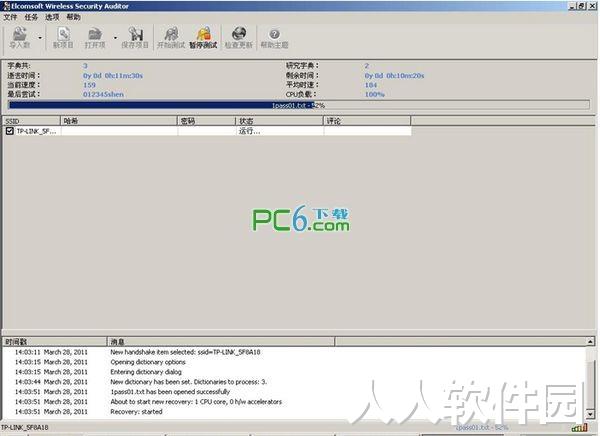The image size is (600, 436).
Task: Select log entry 'Recovery: started'
Action: (x=136, y=412)
